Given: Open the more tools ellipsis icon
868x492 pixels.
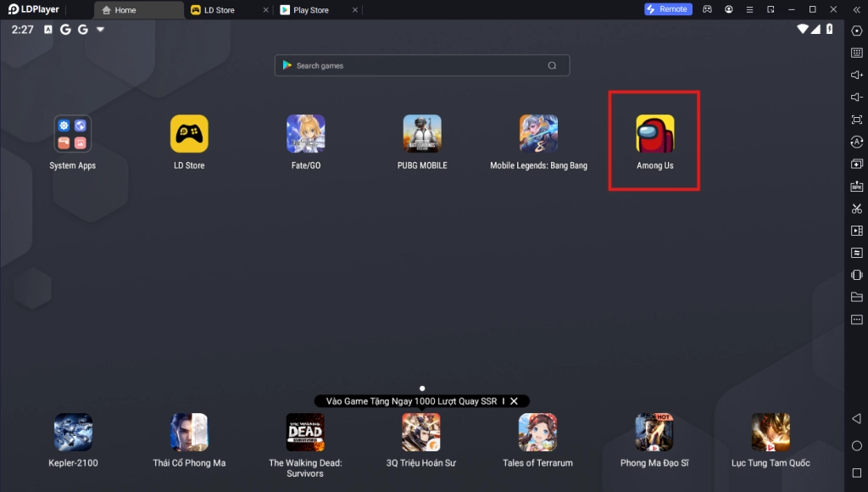Looking at the screenshot, I should point(856,320).
